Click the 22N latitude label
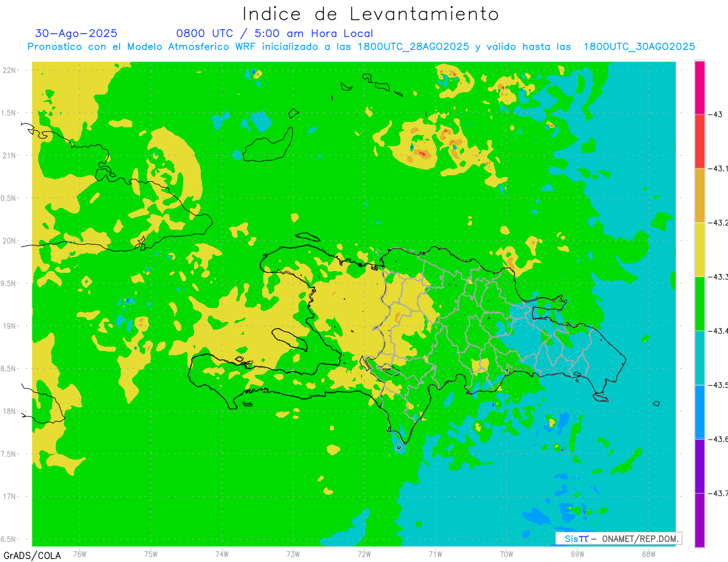This screenshot has width=728, height=562. click(x=10, y=70)
